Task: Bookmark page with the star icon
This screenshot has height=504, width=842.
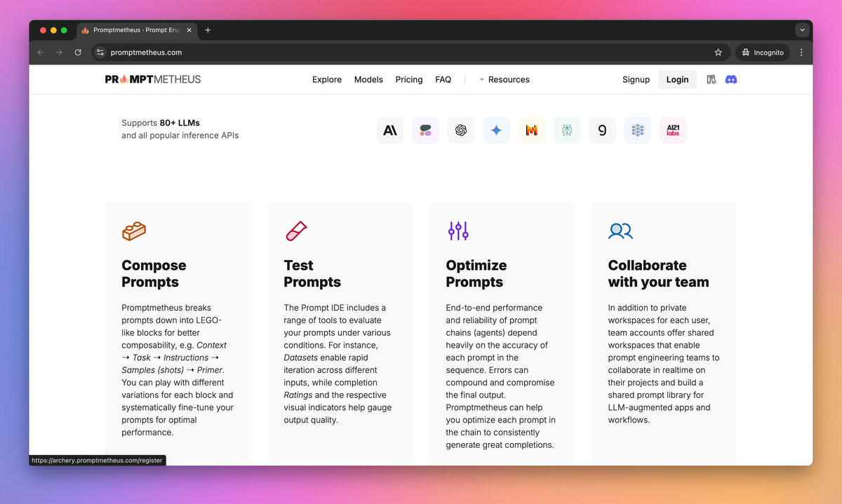Action: [718, 53]
